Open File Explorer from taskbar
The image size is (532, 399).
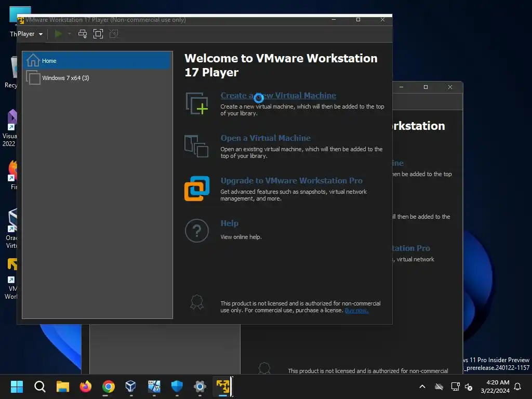63,387
